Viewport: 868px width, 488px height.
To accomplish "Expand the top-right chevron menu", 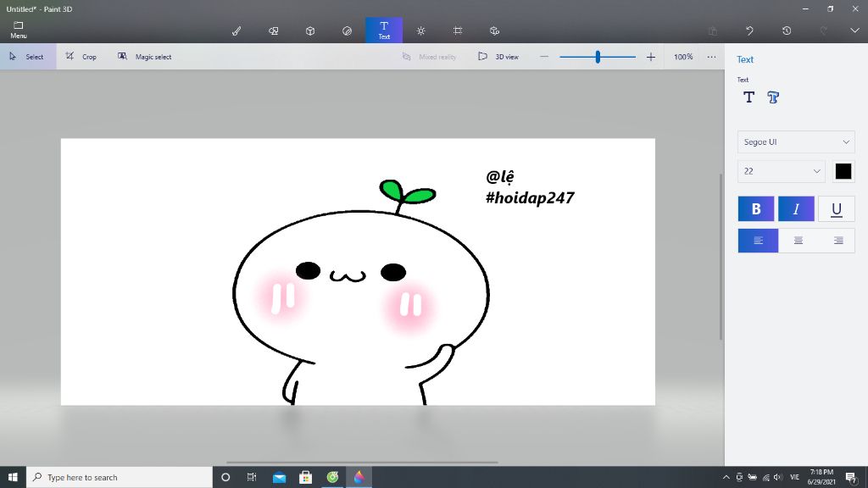I will click(x=854, y=31).
